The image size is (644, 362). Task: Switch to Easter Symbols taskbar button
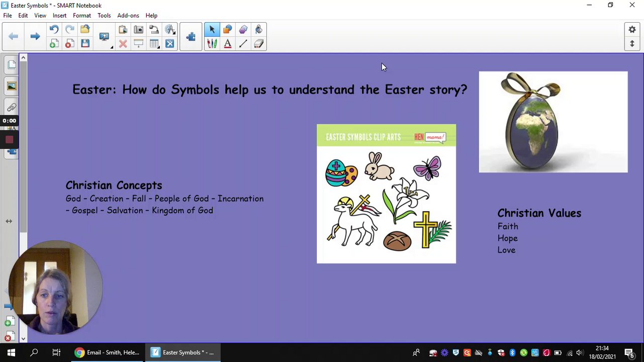click(x=183, y=352)
